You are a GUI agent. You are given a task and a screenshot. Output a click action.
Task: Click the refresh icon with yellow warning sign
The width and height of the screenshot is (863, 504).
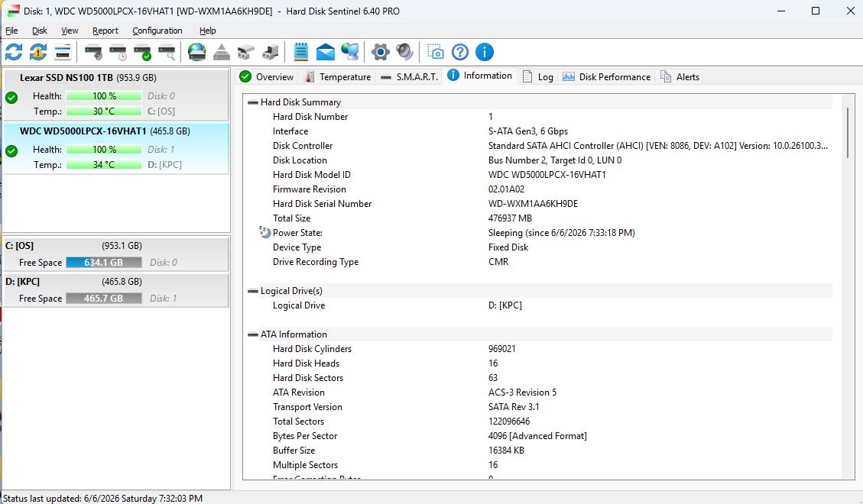point(38,52)
